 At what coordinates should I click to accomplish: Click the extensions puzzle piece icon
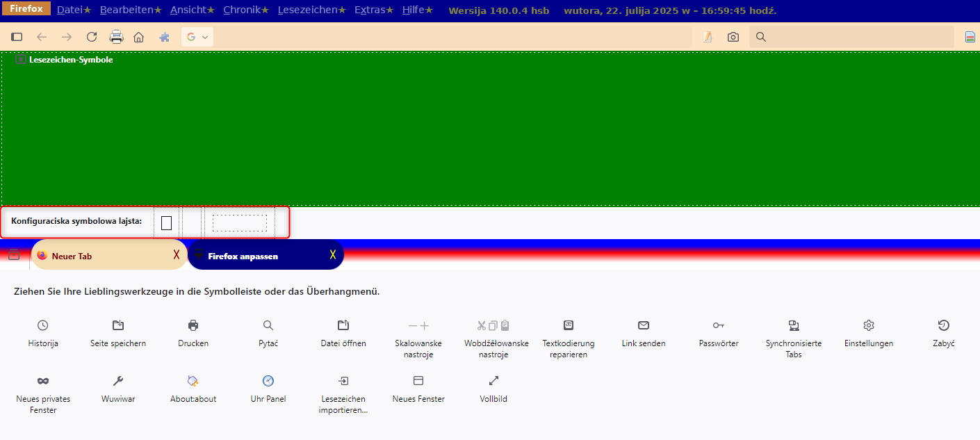(x=165, y=37)
